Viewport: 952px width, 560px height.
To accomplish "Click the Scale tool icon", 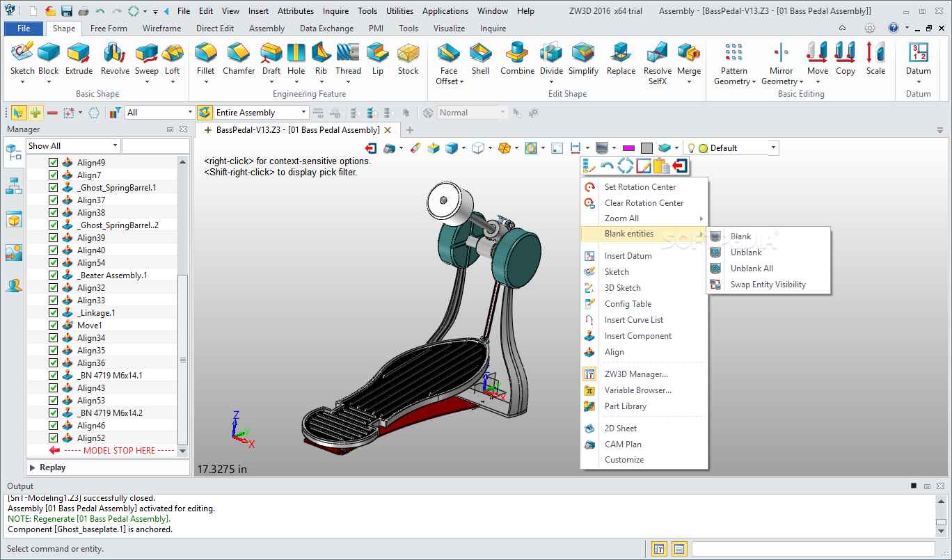I will coord(875,58).
